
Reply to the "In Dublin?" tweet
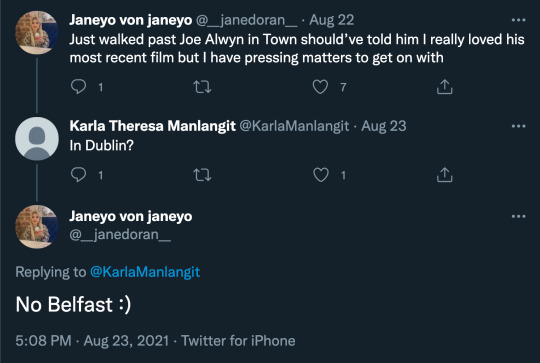tap(79, 175)
